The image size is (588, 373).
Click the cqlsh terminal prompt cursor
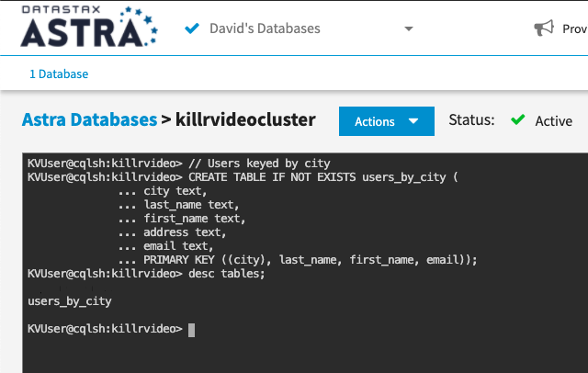(191, 330)
